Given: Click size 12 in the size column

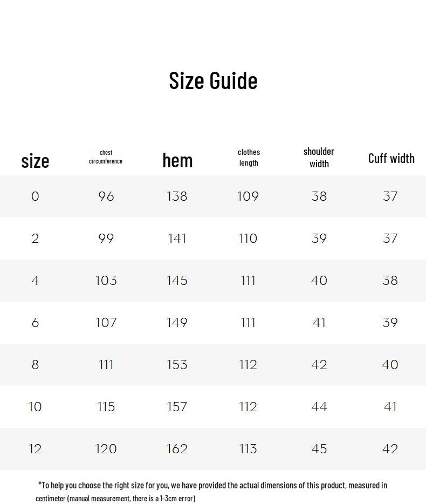Looking at the screenshot, I should point(35,449).
